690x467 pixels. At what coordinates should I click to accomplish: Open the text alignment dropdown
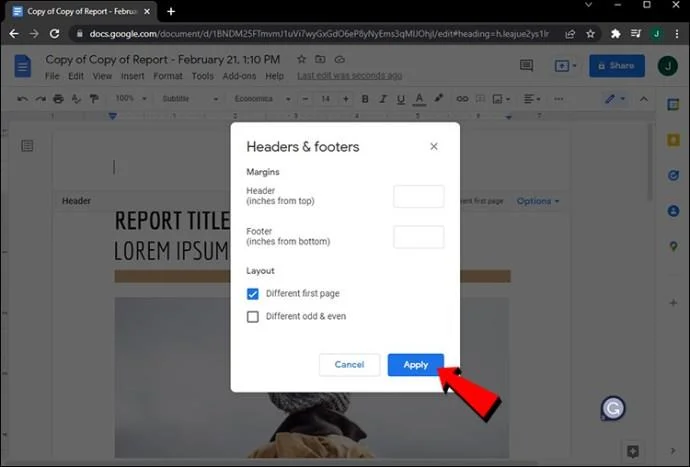tap(532, 99)
